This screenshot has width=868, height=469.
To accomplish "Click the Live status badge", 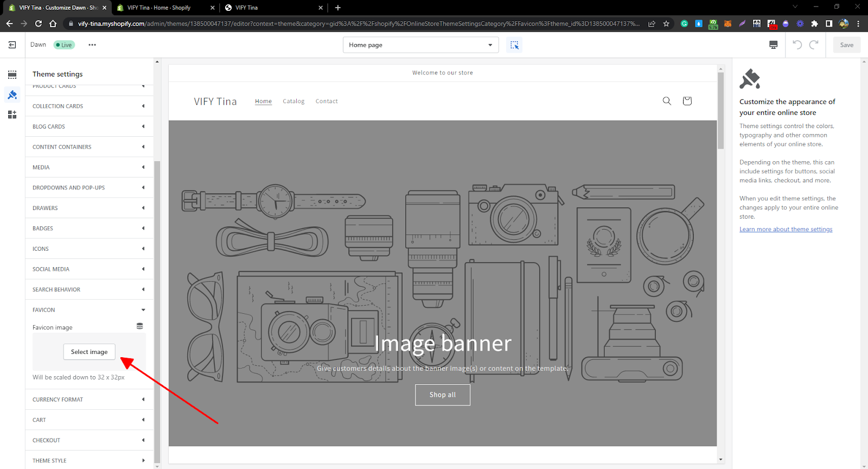I will pyautogui.click(x=64, y=45).
